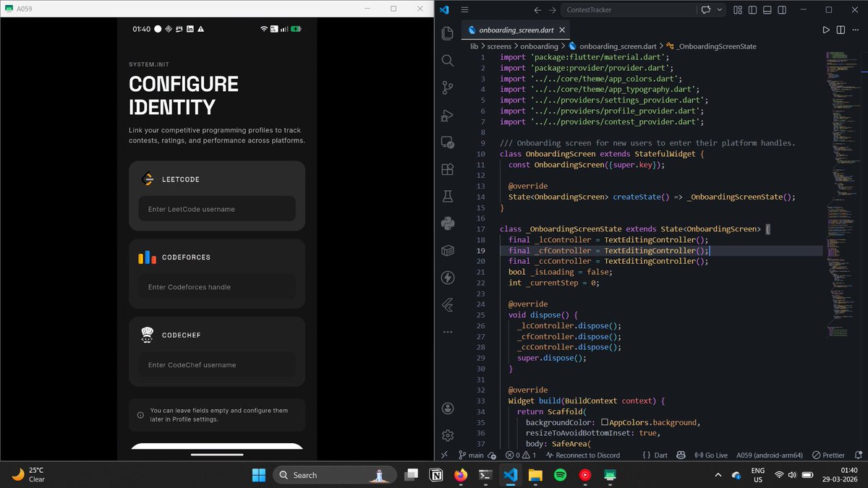
Task: Open the Remote Explorer view
Action: click(447, 142)
